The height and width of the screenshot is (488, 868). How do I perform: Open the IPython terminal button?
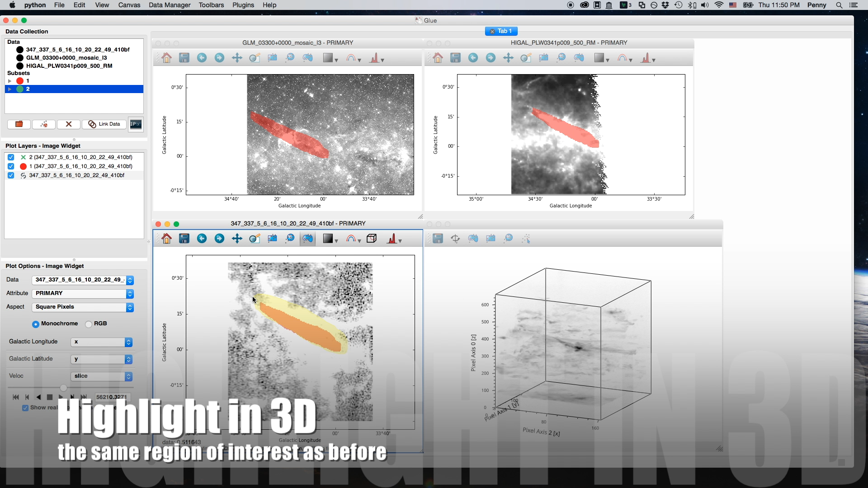pyautogui.click(x=136, y=124)
